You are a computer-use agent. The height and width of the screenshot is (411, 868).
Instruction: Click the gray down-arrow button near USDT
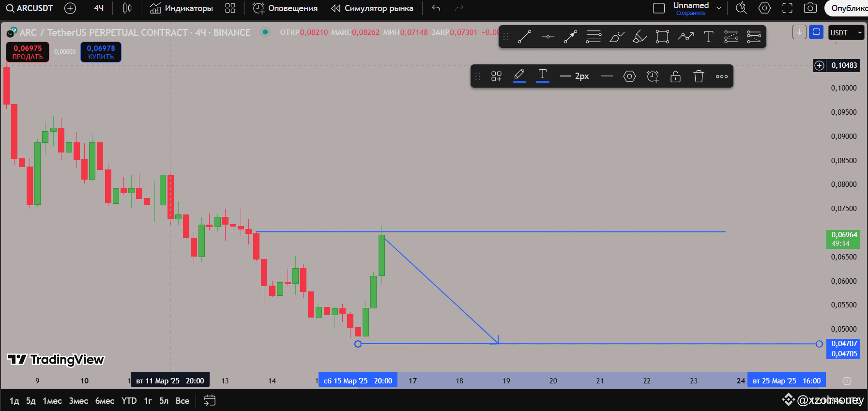tap(799, 32)
